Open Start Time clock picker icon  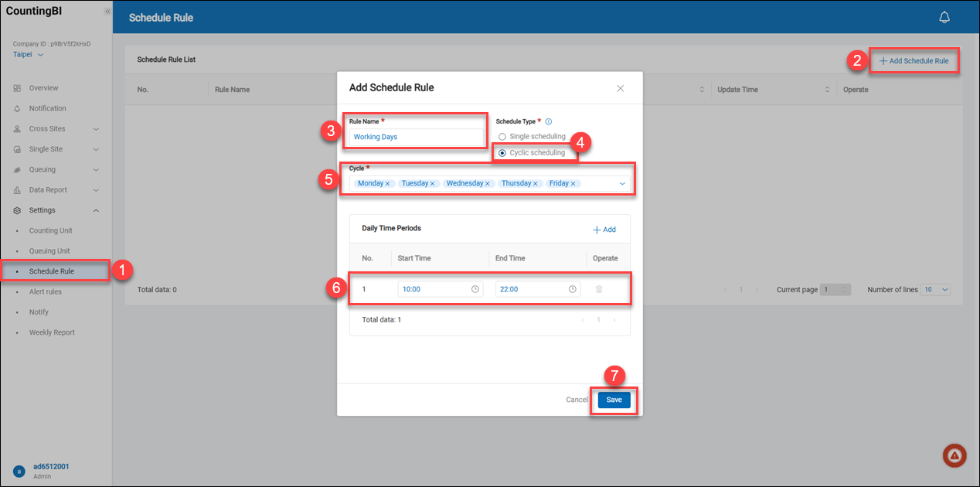pyautogui.click(x=475, y=289)
